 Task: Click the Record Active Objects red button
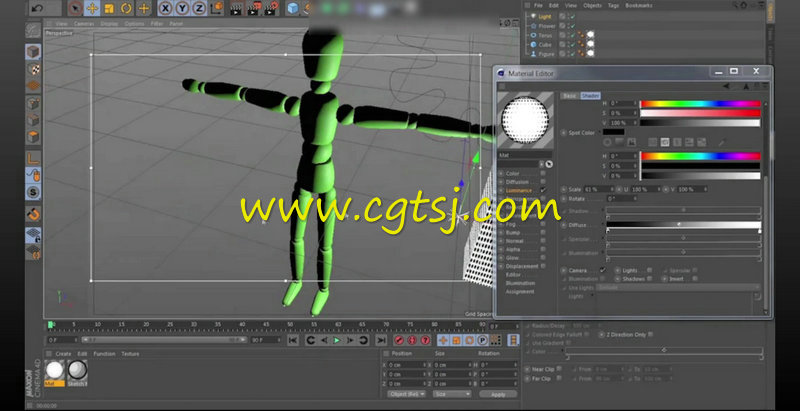[399, 340]
